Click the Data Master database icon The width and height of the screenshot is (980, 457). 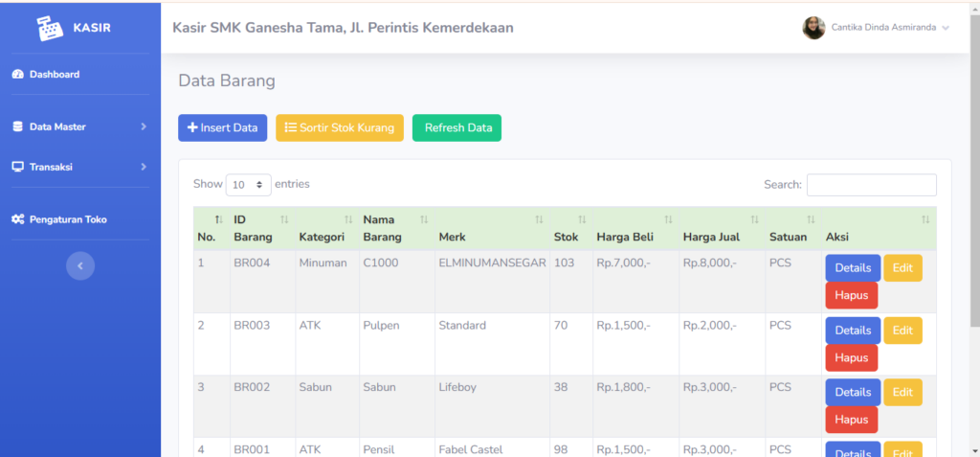click(17, 126)
